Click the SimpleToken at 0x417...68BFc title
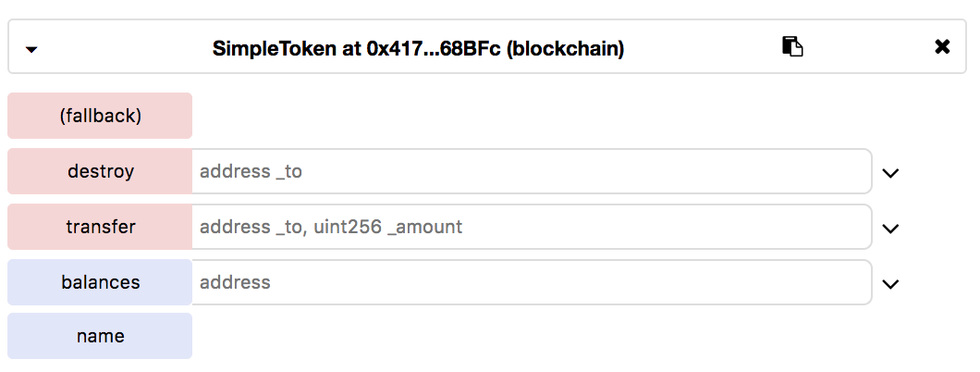Image resolution: width=980 pixels, height=372 pixels. tap(418, 48)
